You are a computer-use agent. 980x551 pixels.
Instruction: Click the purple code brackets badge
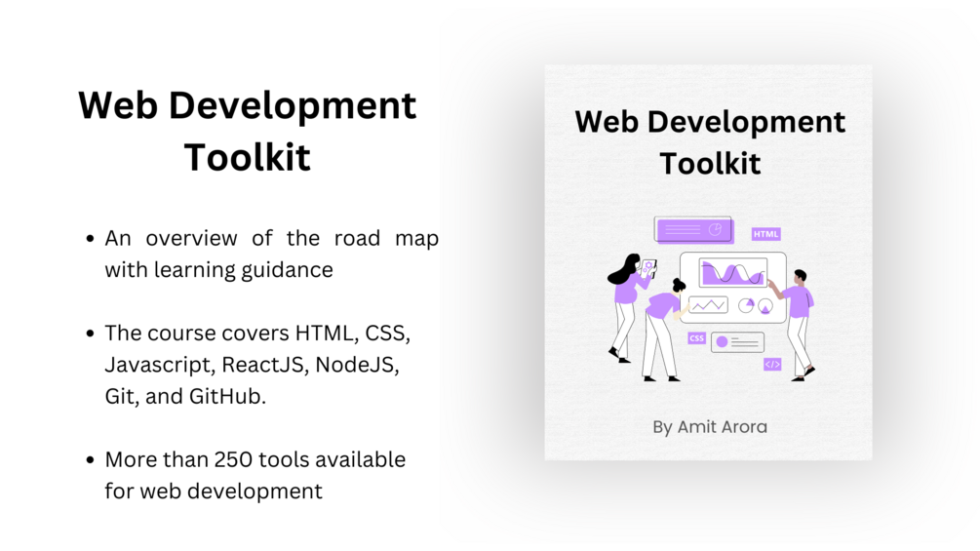tap(772, 364)
